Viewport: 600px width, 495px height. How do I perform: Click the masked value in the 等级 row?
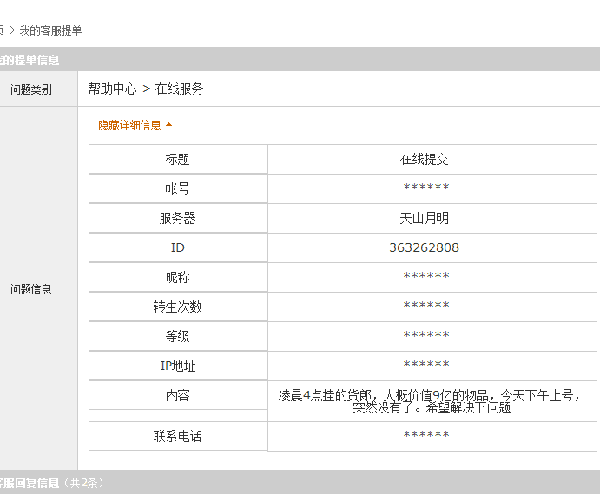[x=426, y=336]
